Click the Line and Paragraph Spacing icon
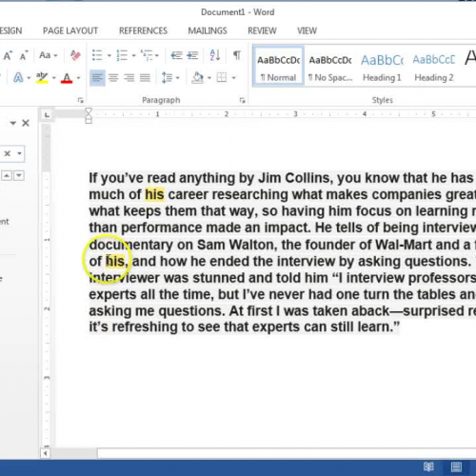 pyautogui.click(x=167, y=78)
